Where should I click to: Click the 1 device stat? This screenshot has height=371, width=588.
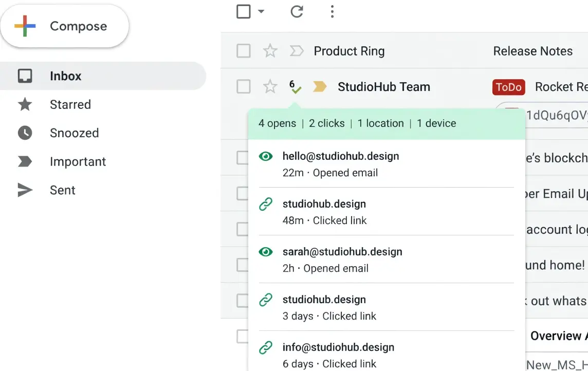[x=436, y=123]
